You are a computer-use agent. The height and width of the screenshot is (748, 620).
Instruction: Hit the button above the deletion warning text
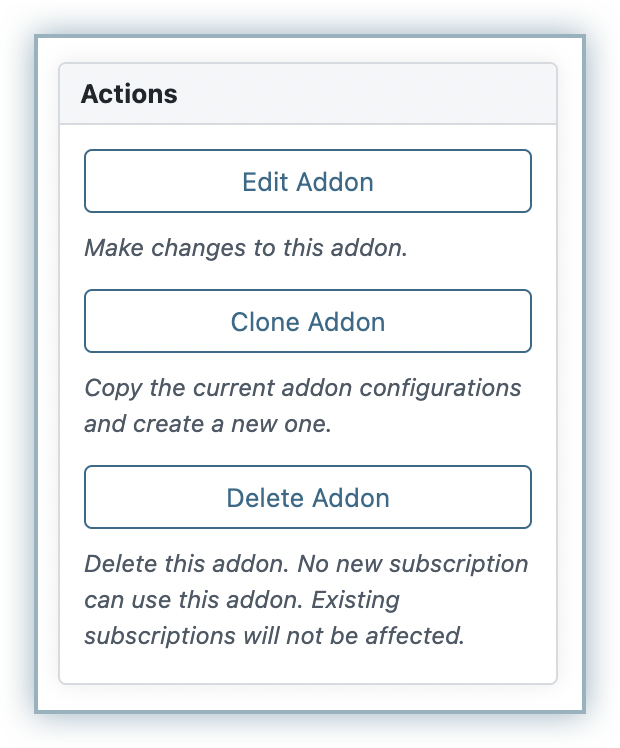tap(307, 497)
